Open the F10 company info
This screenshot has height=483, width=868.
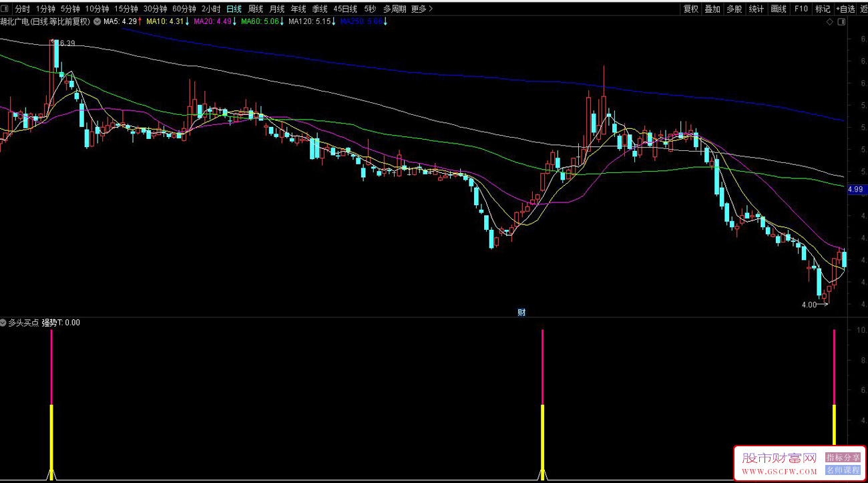pyautogui.click(x=801, y=9)
